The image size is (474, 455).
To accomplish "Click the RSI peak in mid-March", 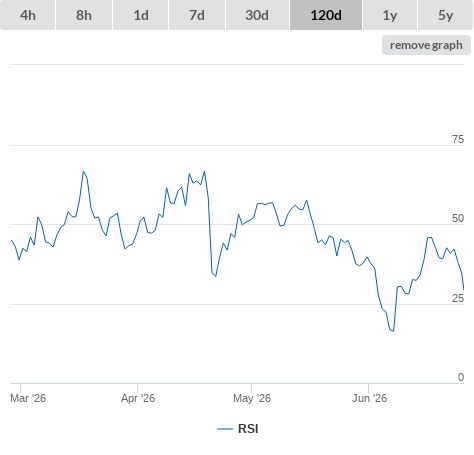I will point(83,171).
